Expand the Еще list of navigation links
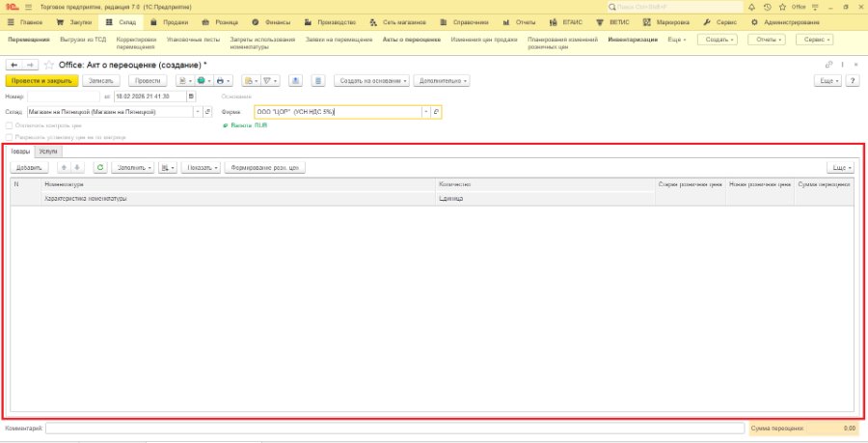 pyautogui.click(x=676, y=40)
